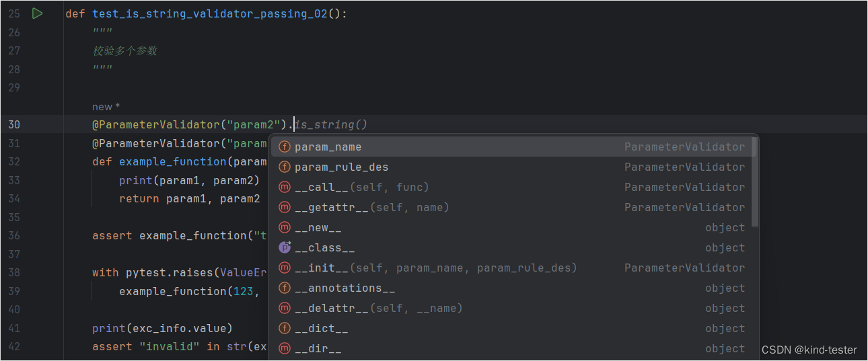Choose __getattr__(self, name) completion entry

pos(513,207)
